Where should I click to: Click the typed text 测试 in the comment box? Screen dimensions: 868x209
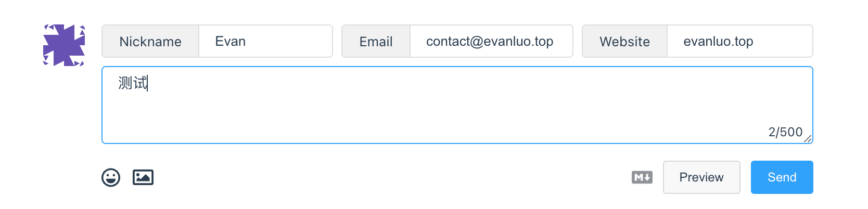(133, 83)
